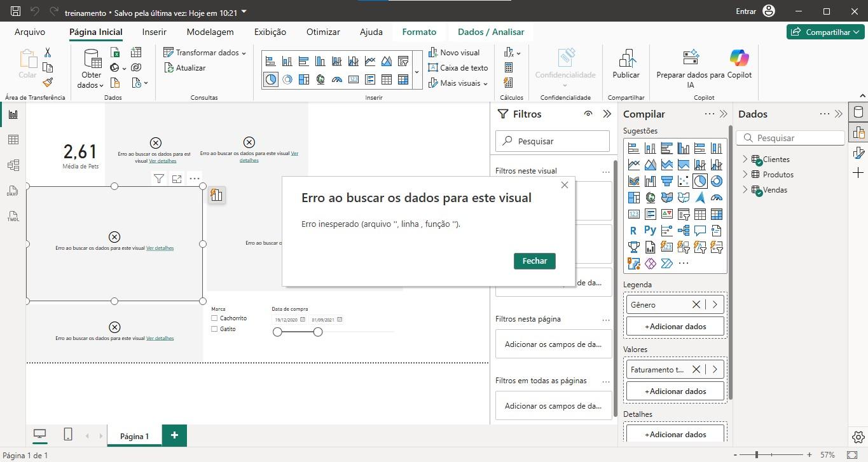
Task: Select the Python visual icon
Action: pos(650,231)
